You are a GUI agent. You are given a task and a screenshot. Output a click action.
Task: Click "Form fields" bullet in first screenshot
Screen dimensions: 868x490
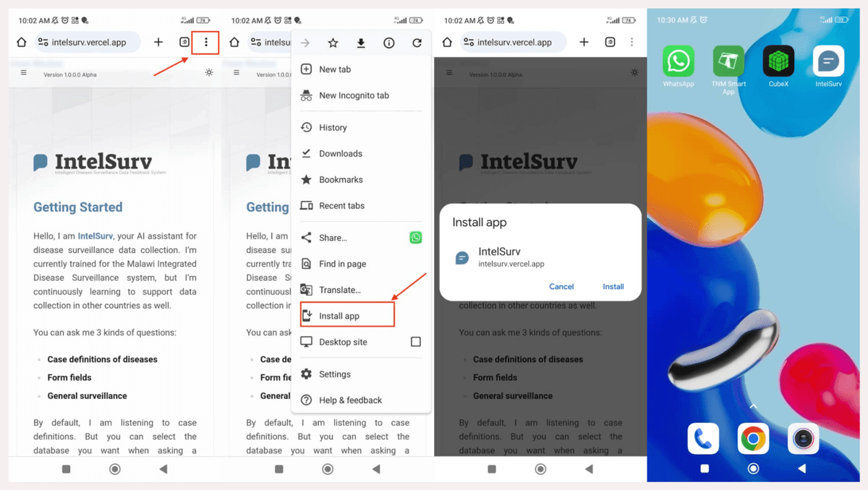[69, 377]
